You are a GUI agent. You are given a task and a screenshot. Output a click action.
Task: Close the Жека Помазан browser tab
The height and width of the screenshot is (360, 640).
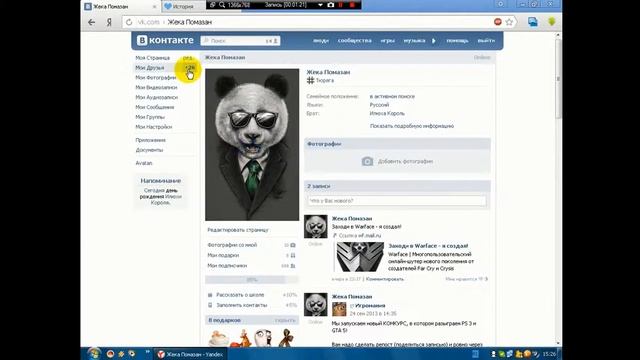coord(154,7)
